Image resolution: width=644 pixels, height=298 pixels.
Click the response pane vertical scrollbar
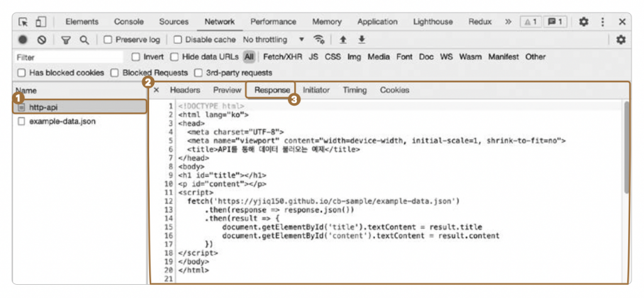point(626,148)
